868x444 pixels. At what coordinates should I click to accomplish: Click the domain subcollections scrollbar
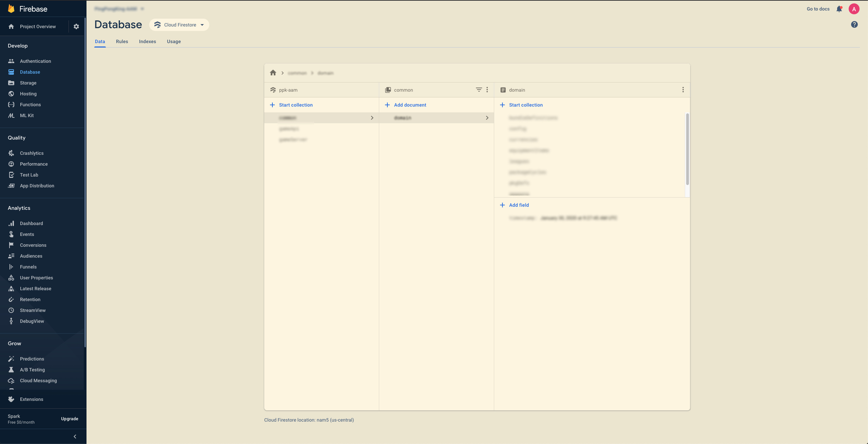[688, 149]
